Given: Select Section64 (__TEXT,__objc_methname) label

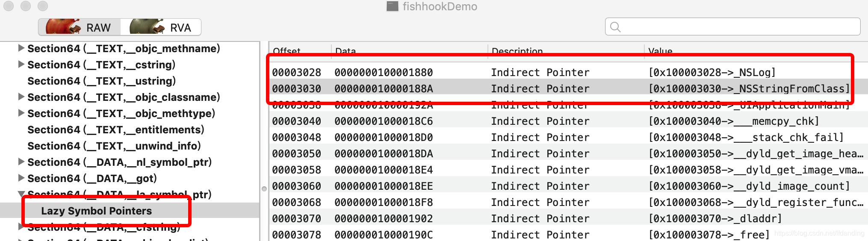Looking at the screenshot, I should pos(124,48).
